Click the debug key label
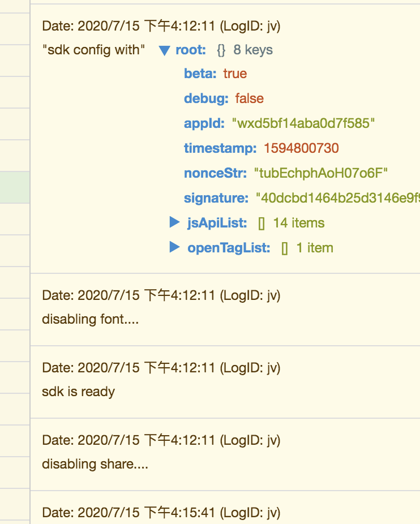The height and width of the screenshot is (524, 420). point(202,98)
